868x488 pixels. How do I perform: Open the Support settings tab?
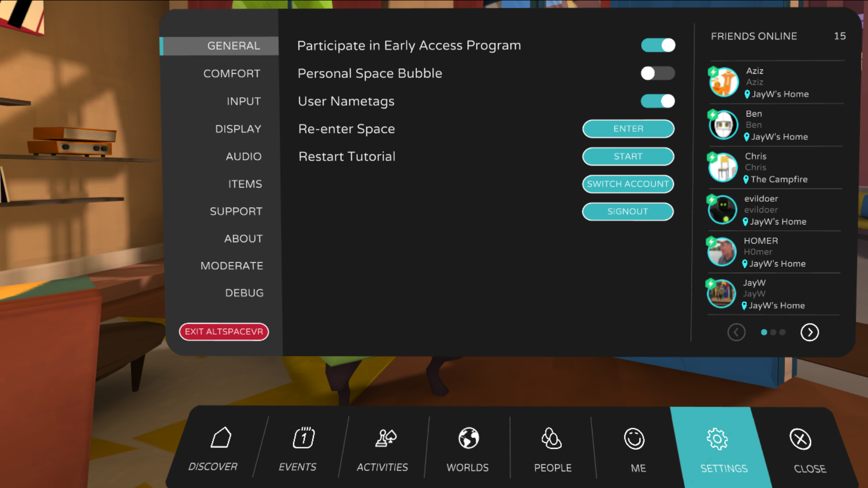point(236,211)
